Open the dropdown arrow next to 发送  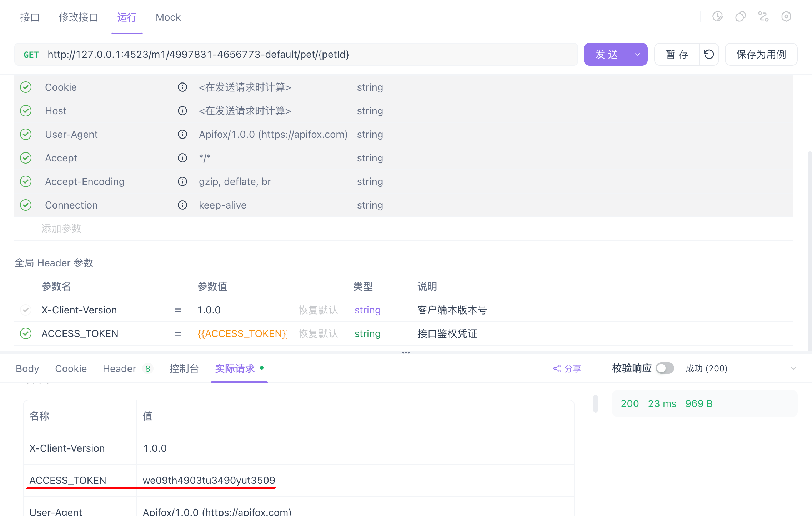(x=638, y=54)
